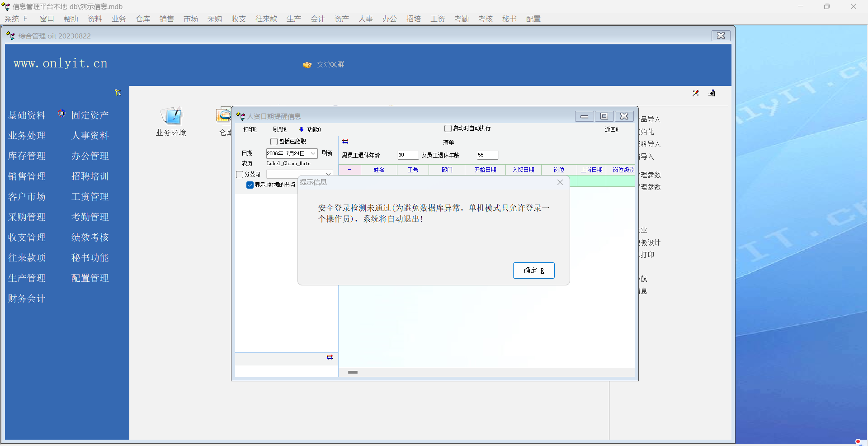Open the 仓库 menu in menu bar
The height and width of the screenshot is (446, 868).
tap(143, 19)
